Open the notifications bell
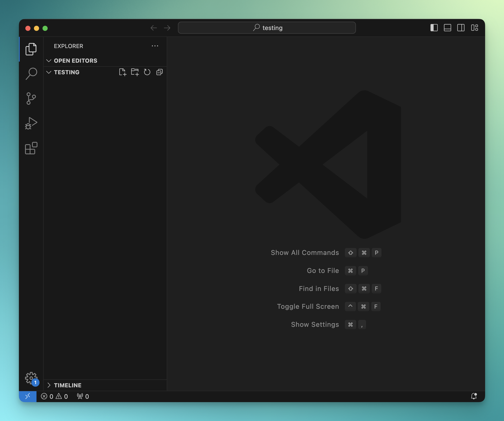The height and width of the screenshot is (421, 504). (474, 396)
